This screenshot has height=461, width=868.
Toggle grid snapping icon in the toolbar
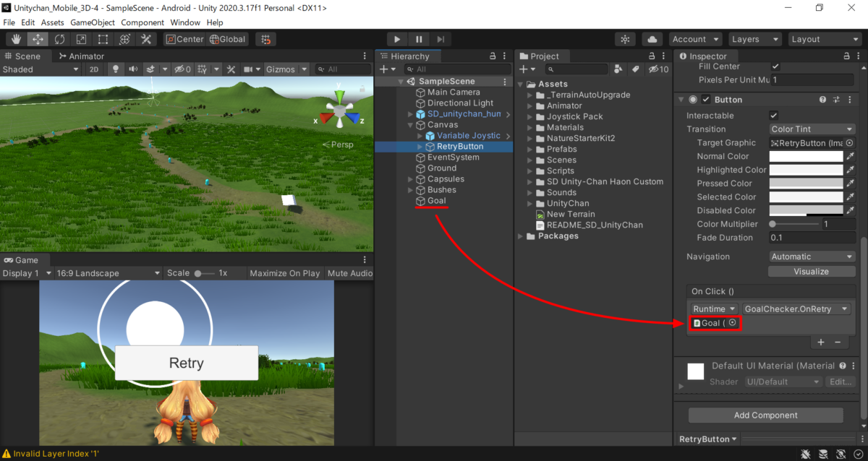pos(266,39)
